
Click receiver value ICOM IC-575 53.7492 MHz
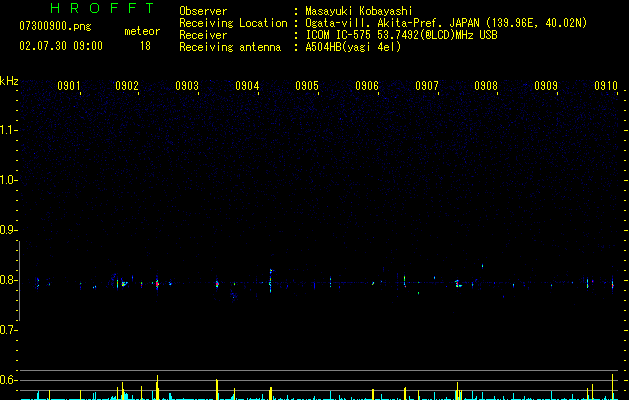[401, 35]
